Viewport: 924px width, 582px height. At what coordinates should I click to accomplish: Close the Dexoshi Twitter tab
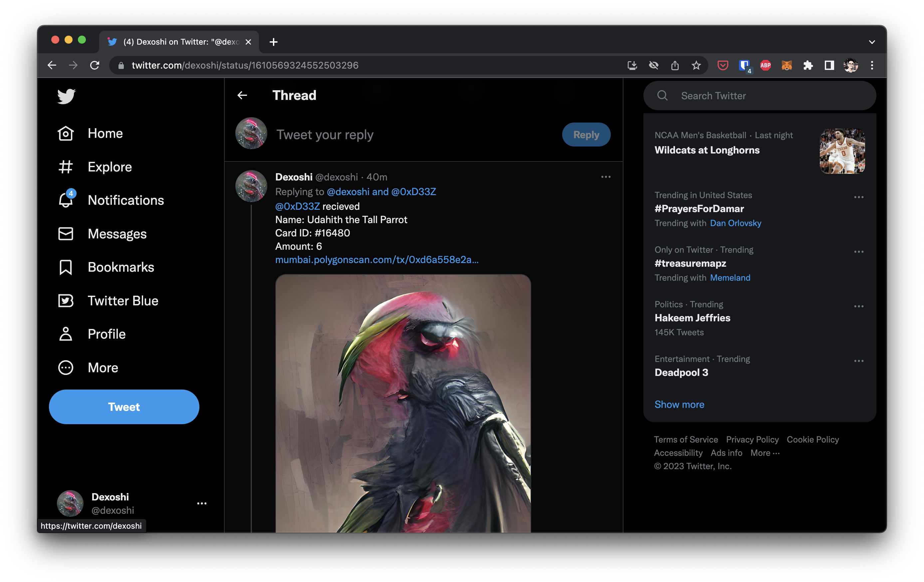click(x=248, y=42)
